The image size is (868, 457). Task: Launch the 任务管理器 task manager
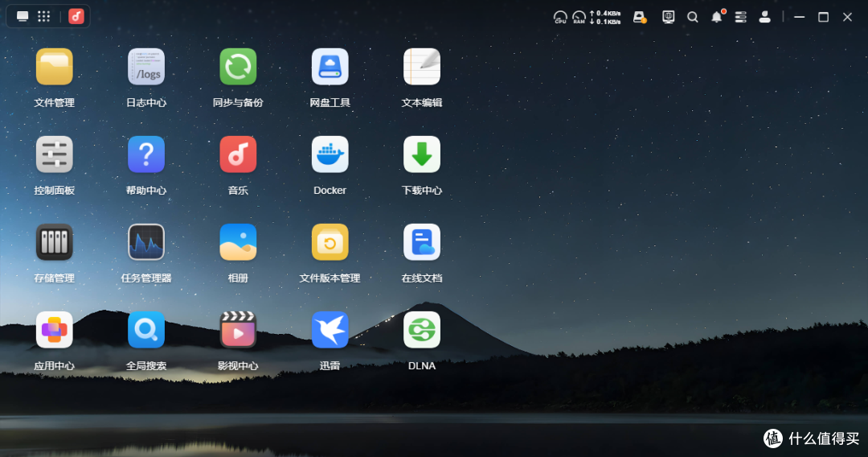click(x=146, y=242)
